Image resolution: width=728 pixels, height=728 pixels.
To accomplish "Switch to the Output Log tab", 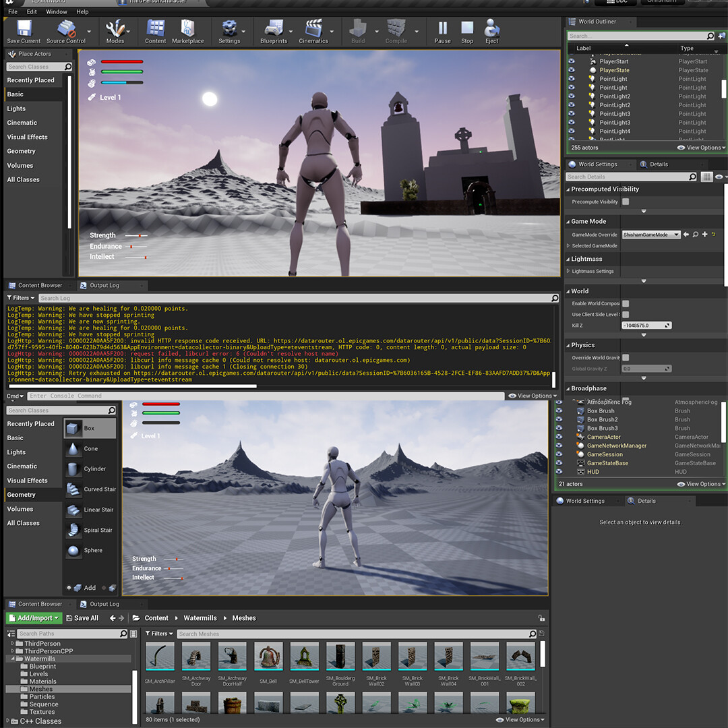I will click(x=104, y=285).
